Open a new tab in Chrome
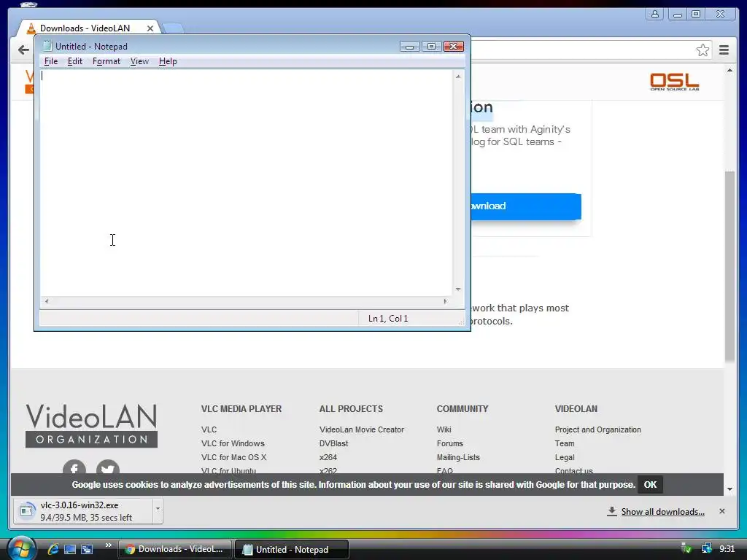Image resolution: width=747 pixels, height=560 pixels. pos(174,28)
